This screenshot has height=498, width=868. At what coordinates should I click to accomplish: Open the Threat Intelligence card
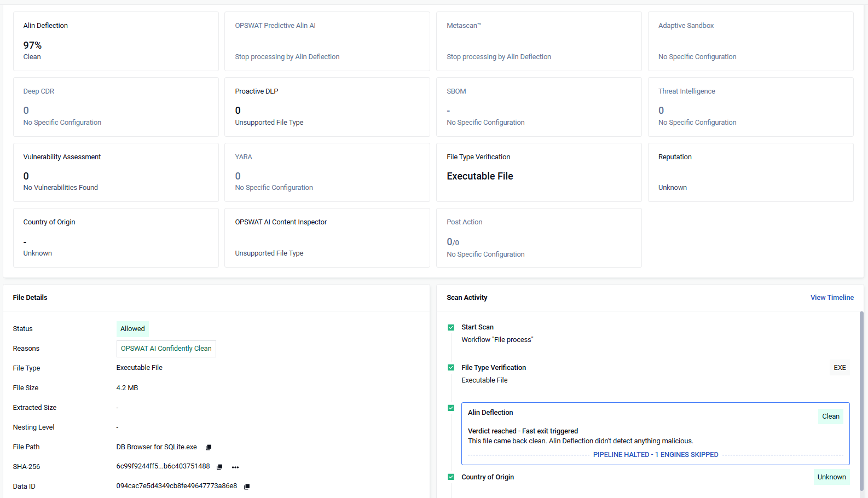click(751, 107)
